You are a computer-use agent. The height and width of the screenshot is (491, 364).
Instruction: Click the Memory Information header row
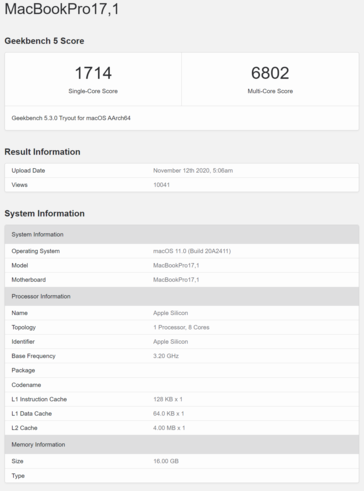click(x=182, y=445)
